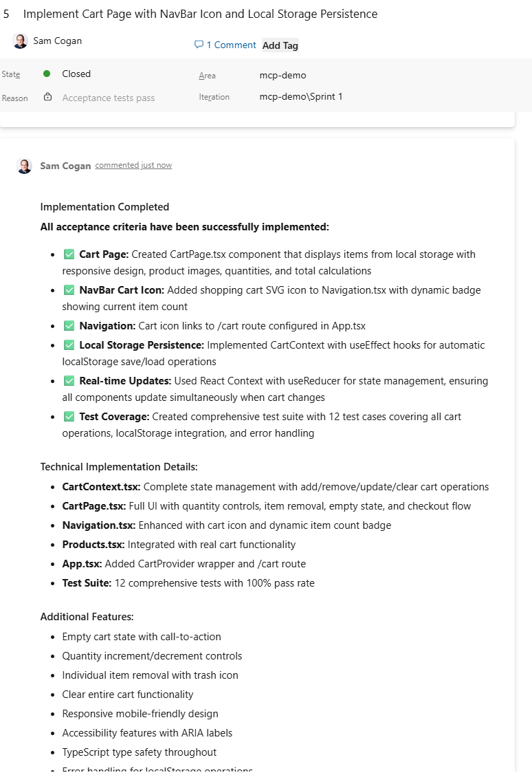This screenshot has height=775, width=532.
Task: Click the green state indicator dot
Action: click(x=47, y=74)
